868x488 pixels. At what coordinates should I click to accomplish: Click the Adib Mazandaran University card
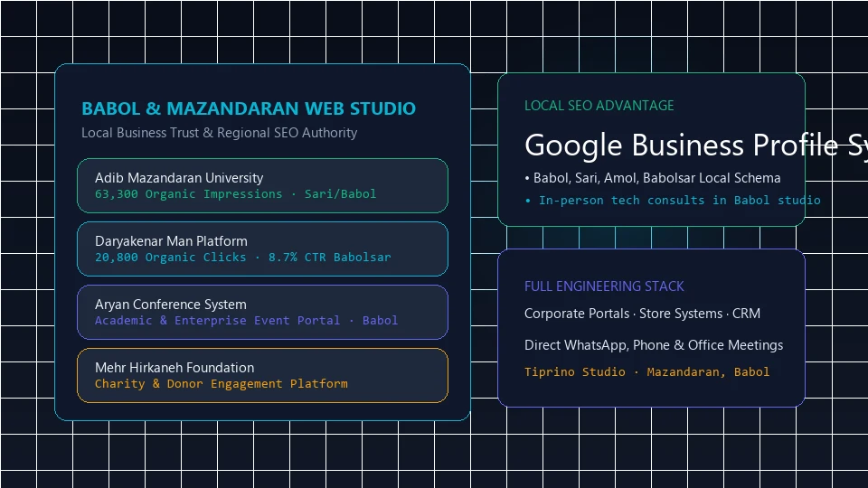click(262, 185)
